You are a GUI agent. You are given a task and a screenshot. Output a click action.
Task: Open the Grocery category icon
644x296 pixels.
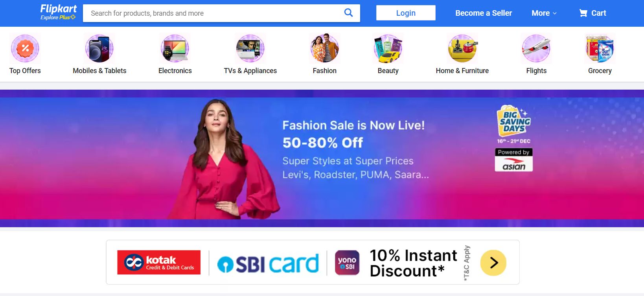coord(600,48)
